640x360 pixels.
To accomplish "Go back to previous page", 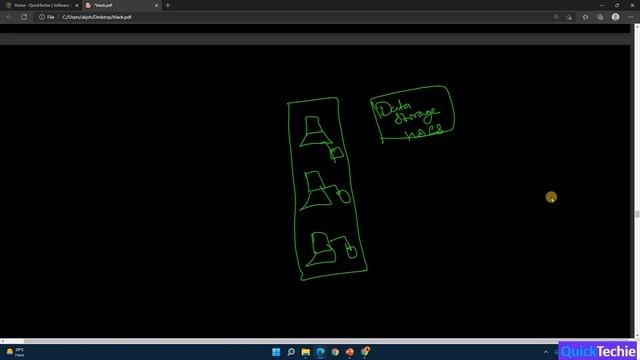I will pos(9,17).
